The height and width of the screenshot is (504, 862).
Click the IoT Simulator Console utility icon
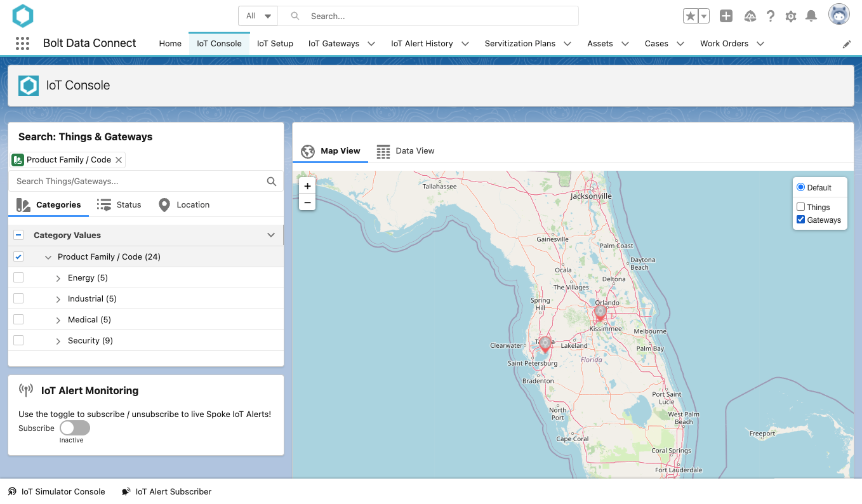point(12,492)
